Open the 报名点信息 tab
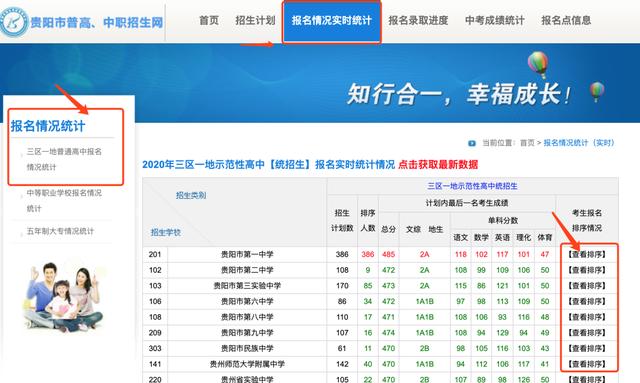This screenshot has width=640, height=383. click(566, 20)
